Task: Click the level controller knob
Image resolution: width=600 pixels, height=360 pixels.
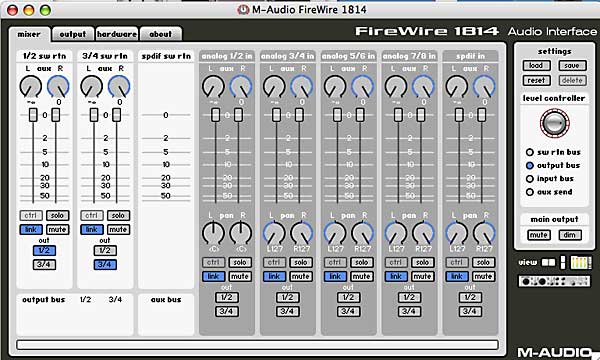Action: (554, 124)
